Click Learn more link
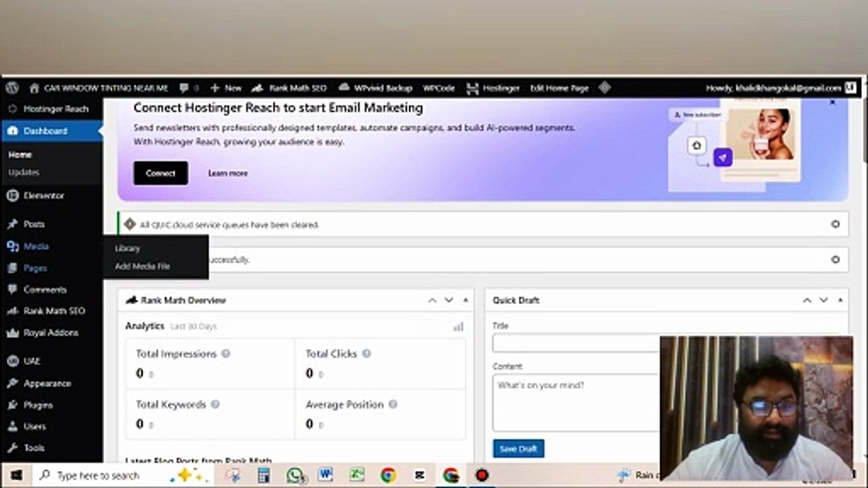Screen dimensions: 868x488 pyautogui.click(x=228, y=174)
